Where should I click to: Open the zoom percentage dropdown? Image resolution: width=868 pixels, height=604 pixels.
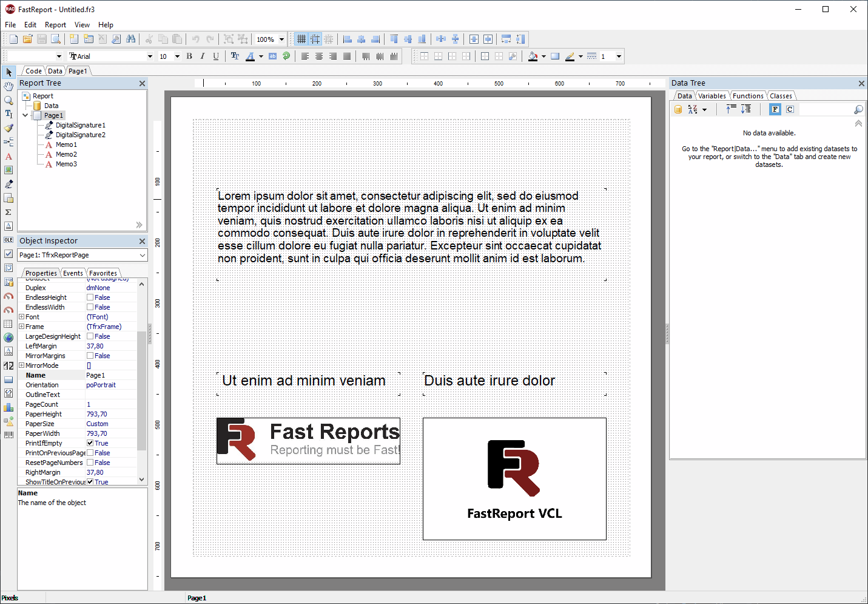click(x=280, y=39)
